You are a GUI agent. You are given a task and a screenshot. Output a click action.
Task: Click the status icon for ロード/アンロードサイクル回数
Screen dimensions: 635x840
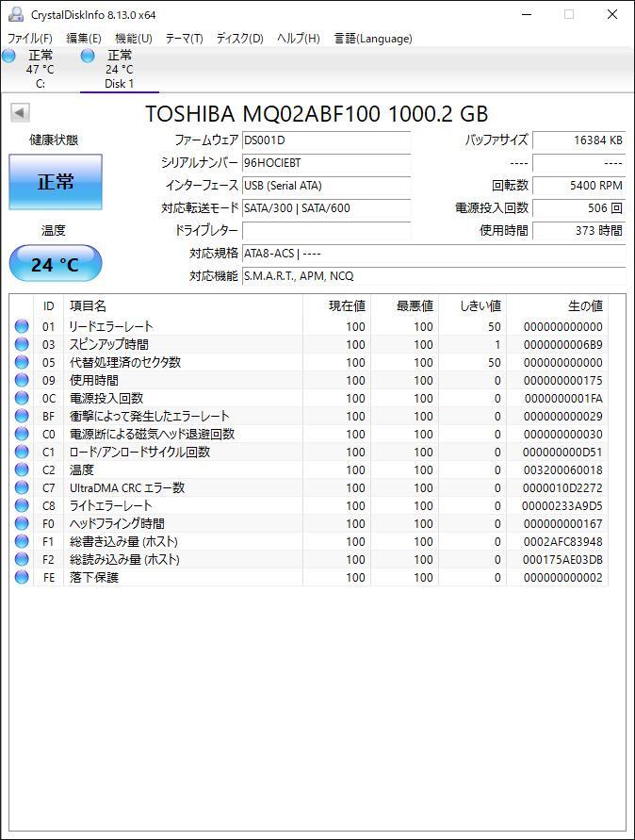[x=22, y=452]
